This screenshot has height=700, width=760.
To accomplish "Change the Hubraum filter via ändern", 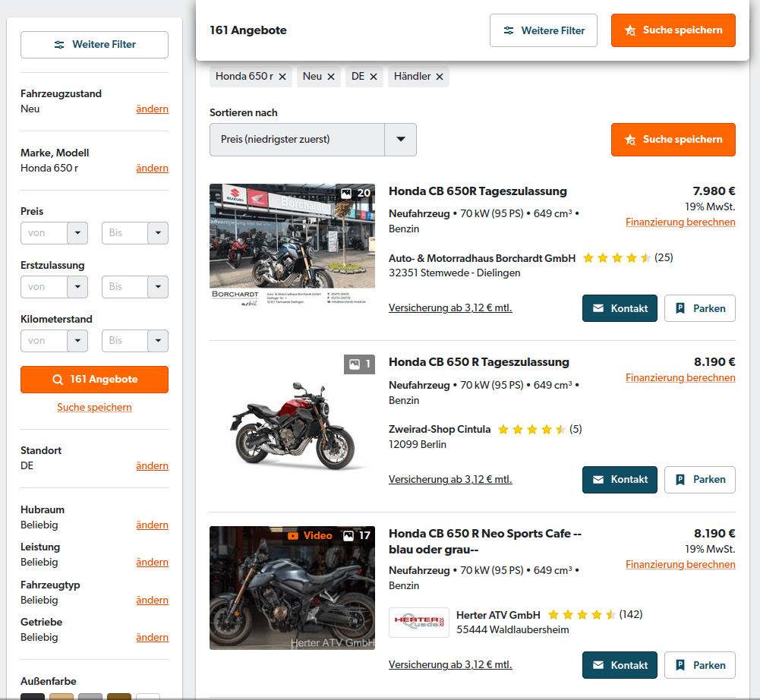I will pos(152,525).
